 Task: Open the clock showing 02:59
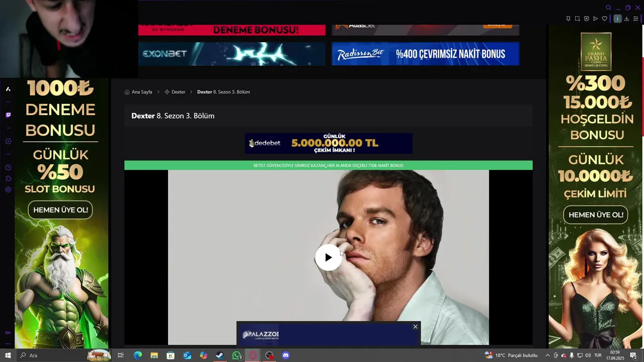[x=615, y=355]
